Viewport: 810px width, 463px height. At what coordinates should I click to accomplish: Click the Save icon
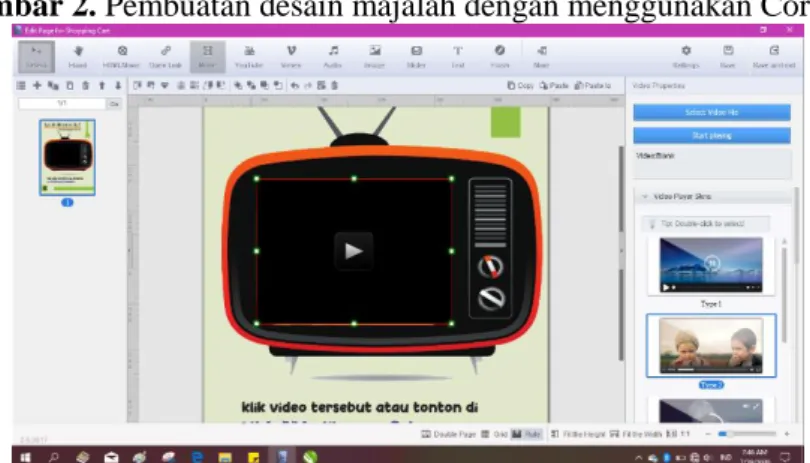tap(728, 57)
